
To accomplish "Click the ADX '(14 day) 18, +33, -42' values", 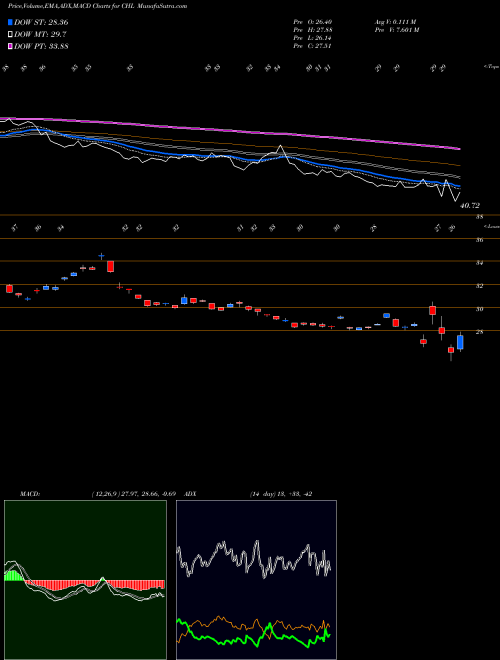I will (x=281, y=494).
